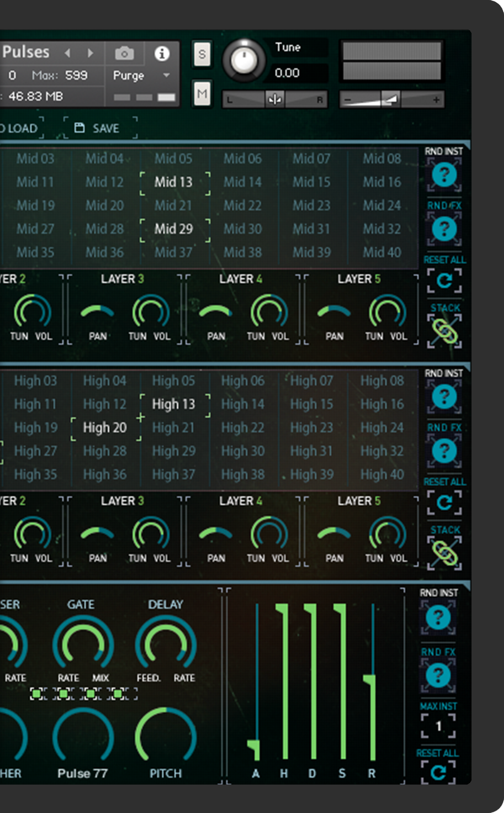Reset all in the bottom pulse section
The width and height of the screenshot is (504, 813).
click(x=438, y=773)
